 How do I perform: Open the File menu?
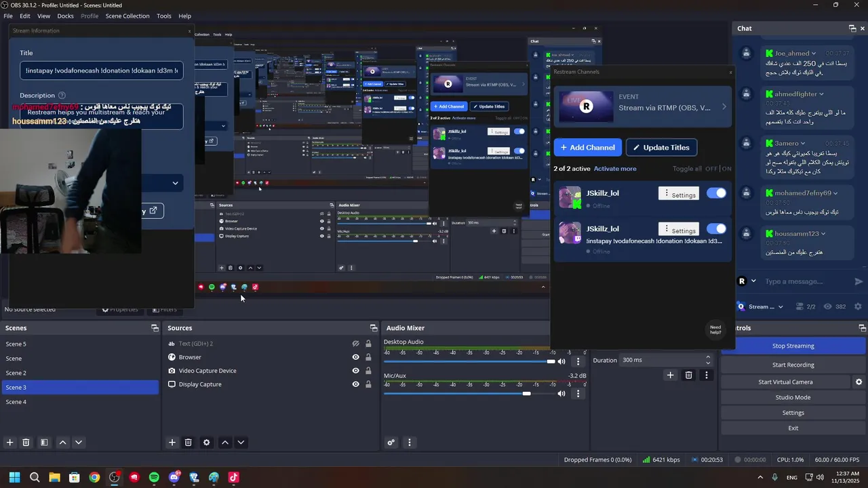click(x=8, y=16)
